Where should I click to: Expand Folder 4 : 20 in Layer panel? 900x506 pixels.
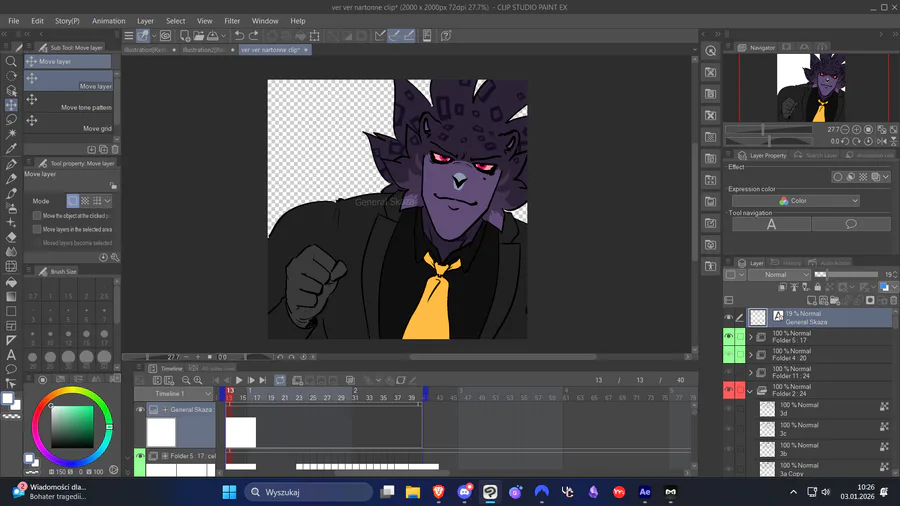tap(751, 355)
